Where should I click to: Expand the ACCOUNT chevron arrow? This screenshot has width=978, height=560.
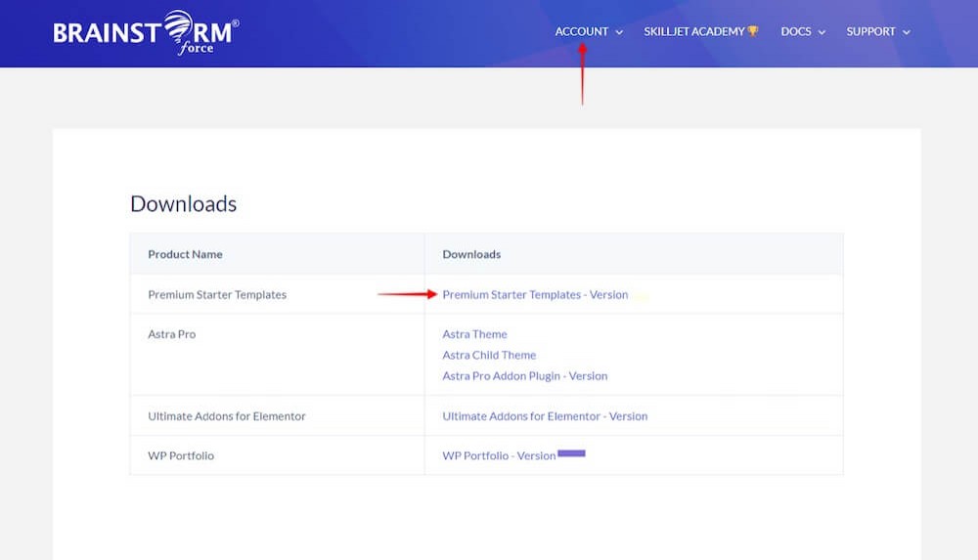click(619, 32)
